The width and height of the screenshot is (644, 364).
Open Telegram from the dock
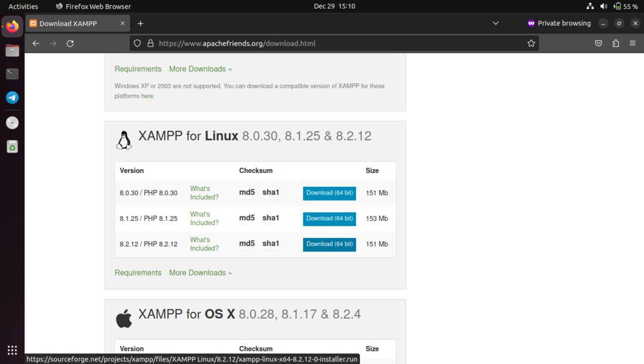point(12,98)
